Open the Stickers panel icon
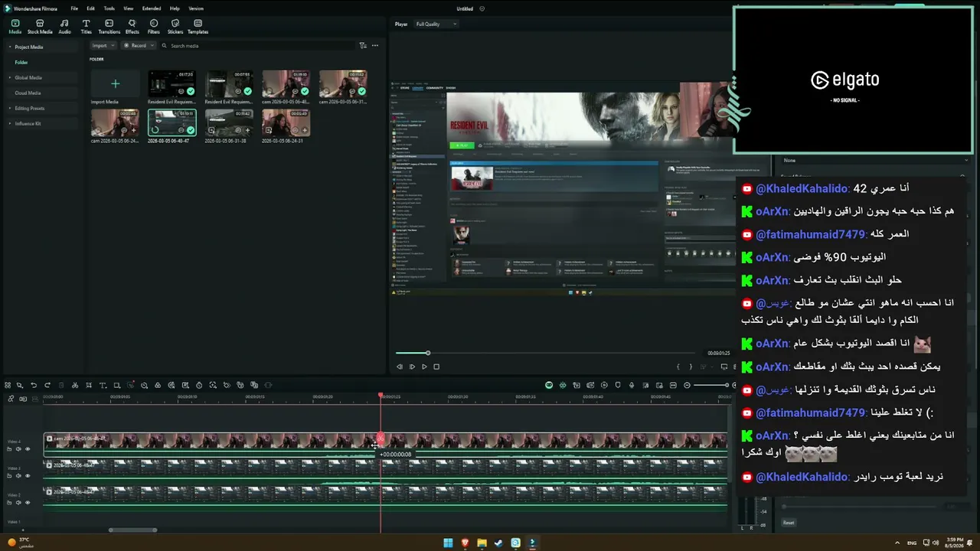The height and width of the screenshot is (551, 980). coord(175,24)
